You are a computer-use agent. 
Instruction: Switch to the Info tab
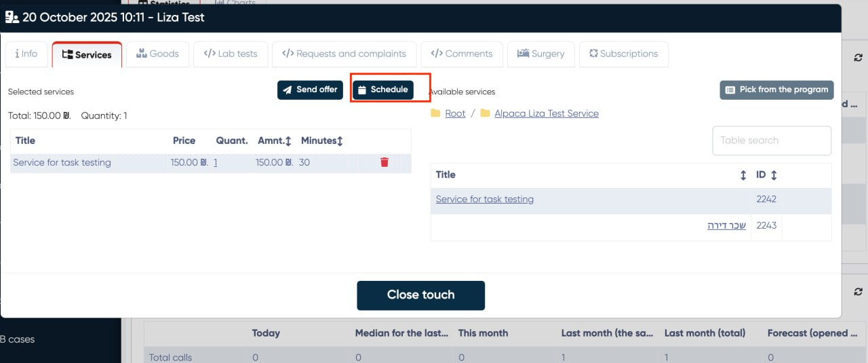coord(26,54)
